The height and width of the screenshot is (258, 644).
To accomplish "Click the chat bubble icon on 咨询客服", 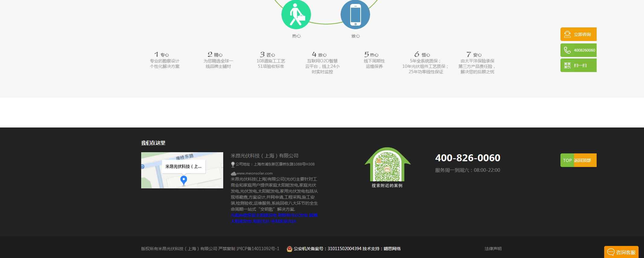I will [x=611, y=252].
